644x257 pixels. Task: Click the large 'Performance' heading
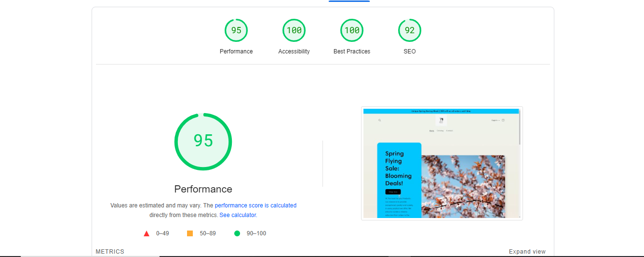point(203,189)
